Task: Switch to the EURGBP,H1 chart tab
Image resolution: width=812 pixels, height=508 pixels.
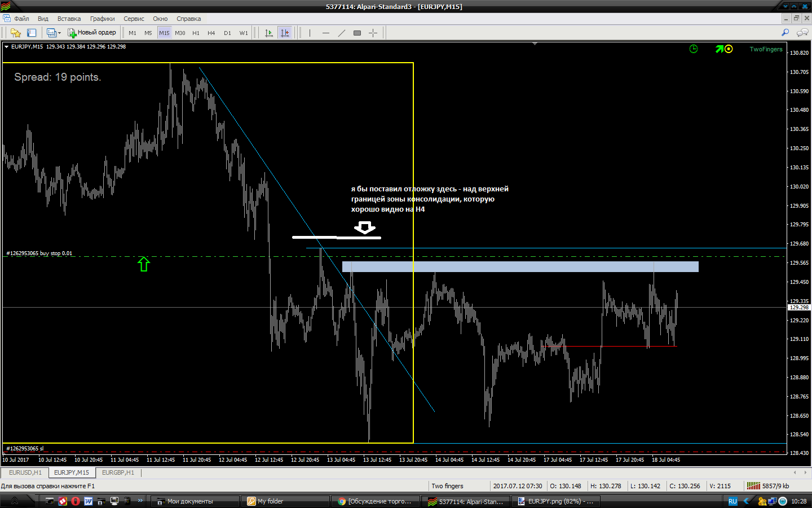Action: [118, 472]
